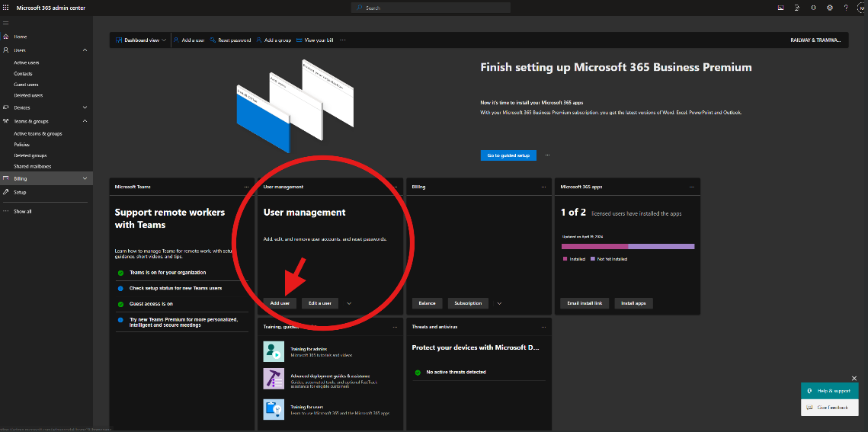
Task: Expand the Billing section chevron
Action: click(85, 178)
